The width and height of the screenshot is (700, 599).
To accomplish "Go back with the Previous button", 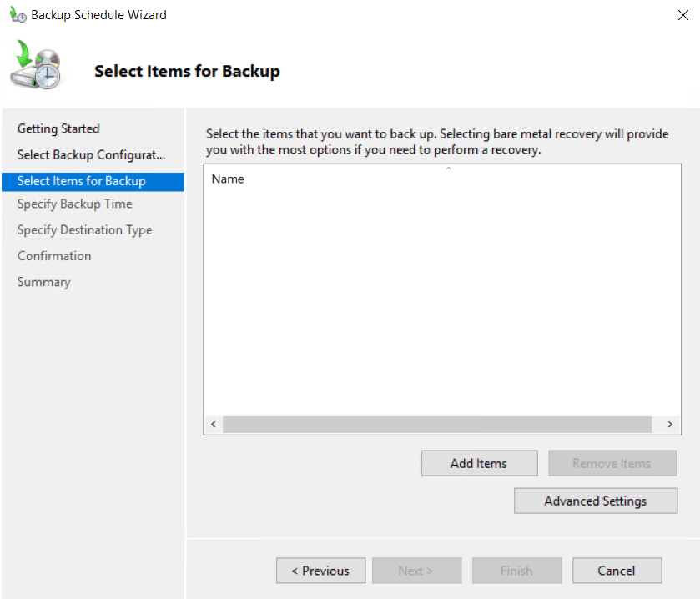I will click(x=320, y=571).
